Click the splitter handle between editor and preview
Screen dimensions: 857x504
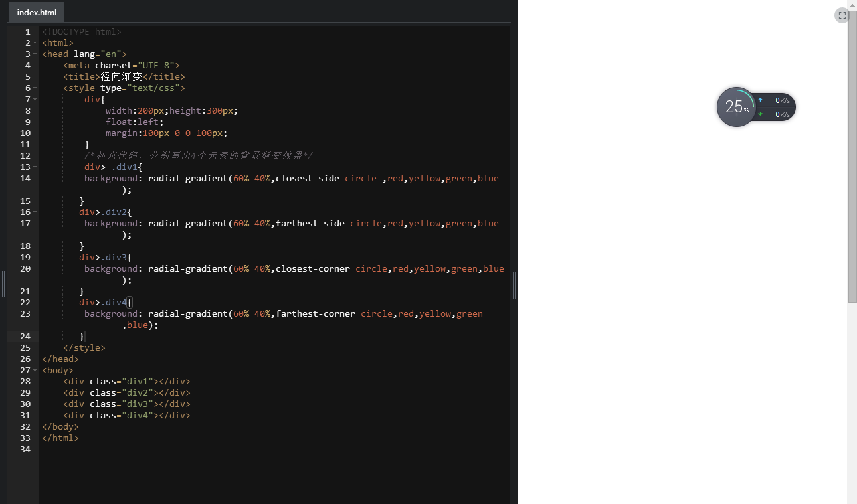514,286
